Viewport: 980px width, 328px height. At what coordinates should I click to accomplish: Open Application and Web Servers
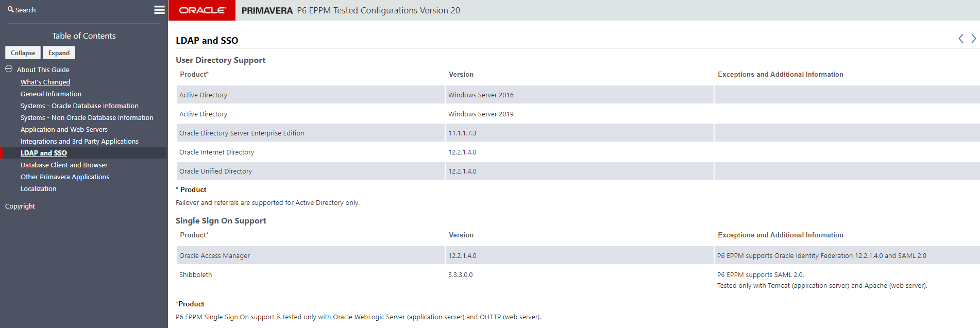coord(64,129)
